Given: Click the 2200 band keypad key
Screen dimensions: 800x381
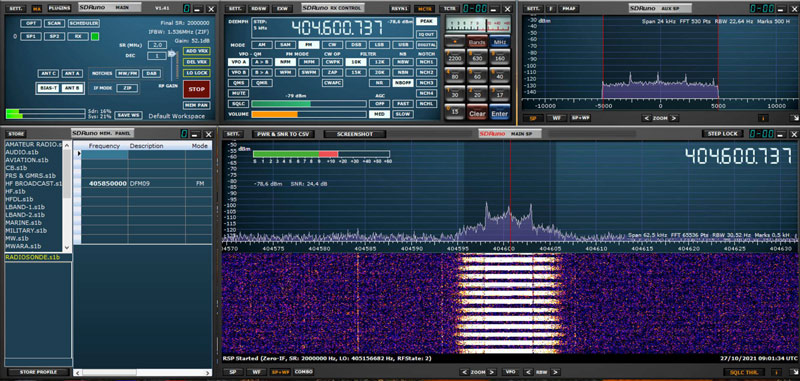Looking at the screenshot, I should tap(455, 58).
